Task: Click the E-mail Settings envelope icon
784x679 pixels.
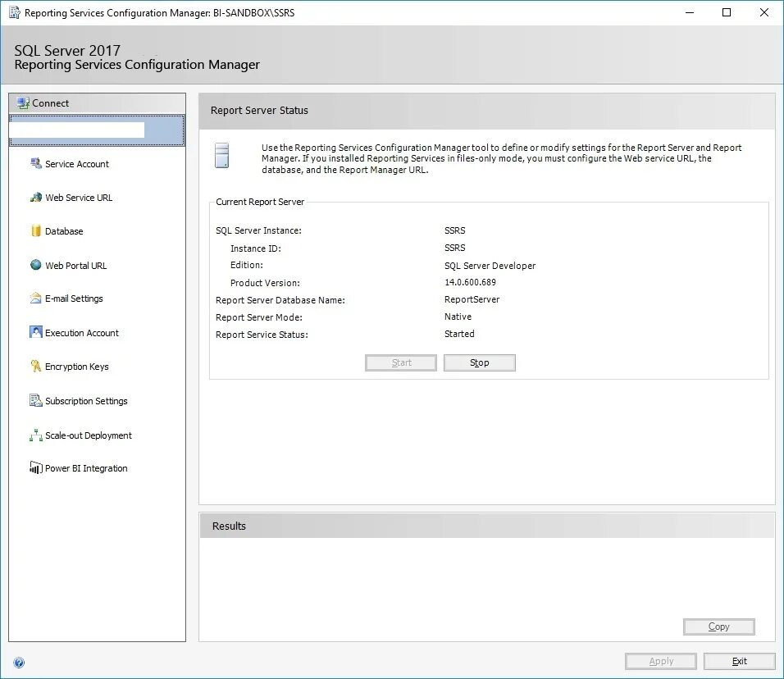Action: tap(35, 298)
